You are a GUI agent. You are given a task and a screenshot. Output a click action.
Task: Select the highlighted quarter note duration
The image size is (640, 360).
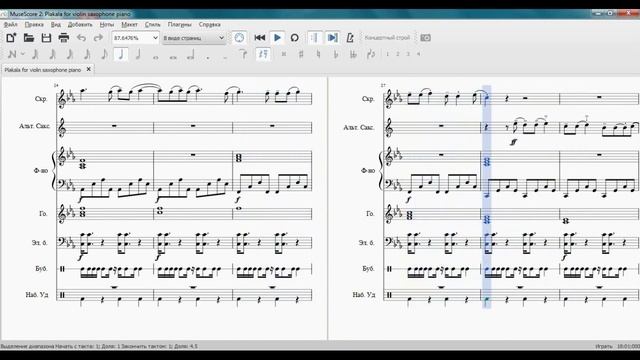121,54
